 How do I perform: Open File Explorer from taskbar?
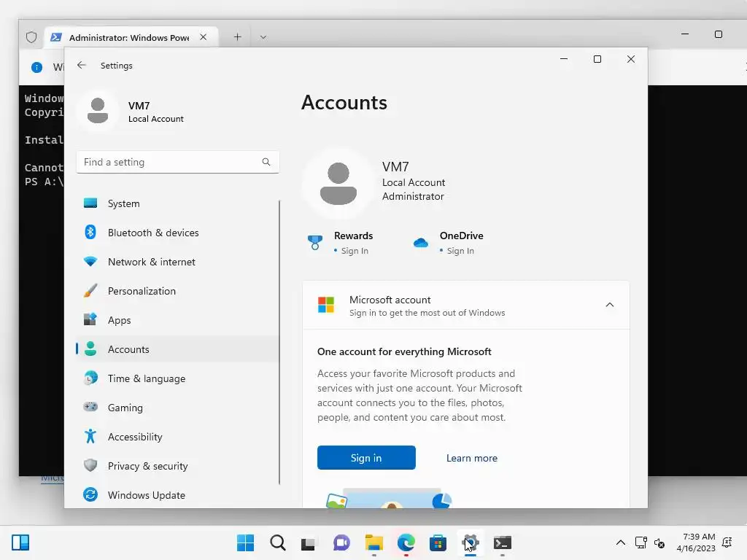(374, 542)
